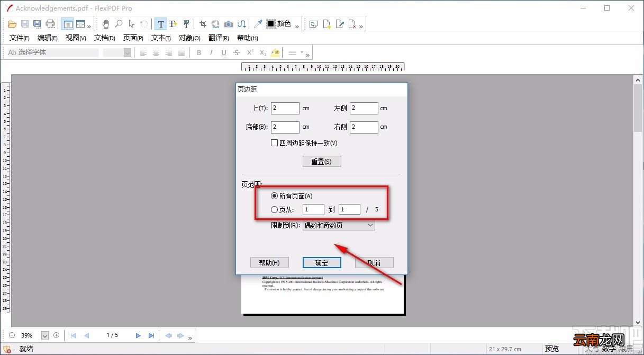Screen dimensions: 644x355
Task: Click the 左侧 left margin input field
Action: (364, 108)
